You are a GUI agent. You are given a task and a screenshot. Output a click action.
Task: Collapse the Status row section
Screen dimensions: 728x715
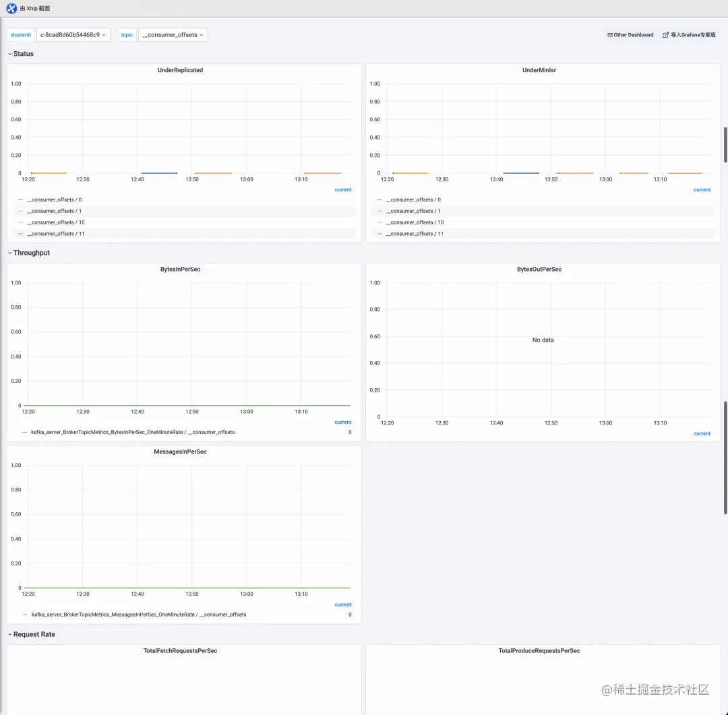[x=21, y=54]
